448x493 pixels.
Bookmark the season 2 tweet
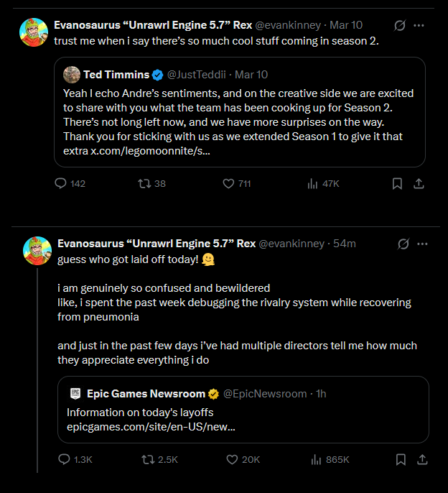pyautogui.click(x=397, y=184)
